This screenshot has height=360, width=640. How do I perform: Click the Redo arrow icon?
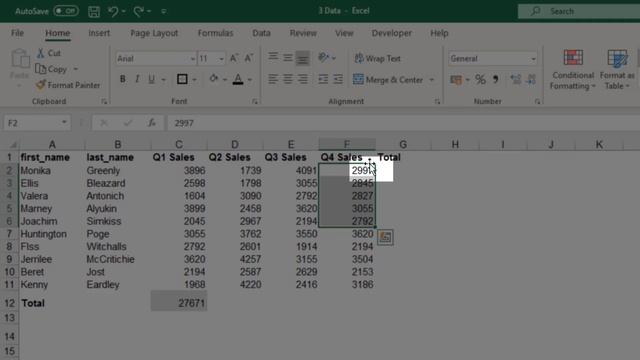(x=138, y=11)
